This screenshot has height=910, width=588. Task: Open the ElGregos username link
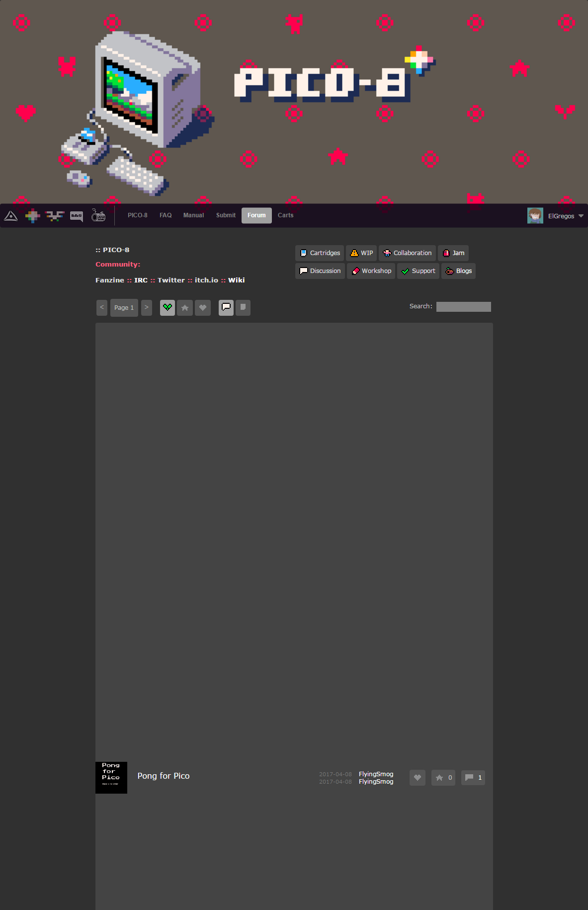click(561, 216)
